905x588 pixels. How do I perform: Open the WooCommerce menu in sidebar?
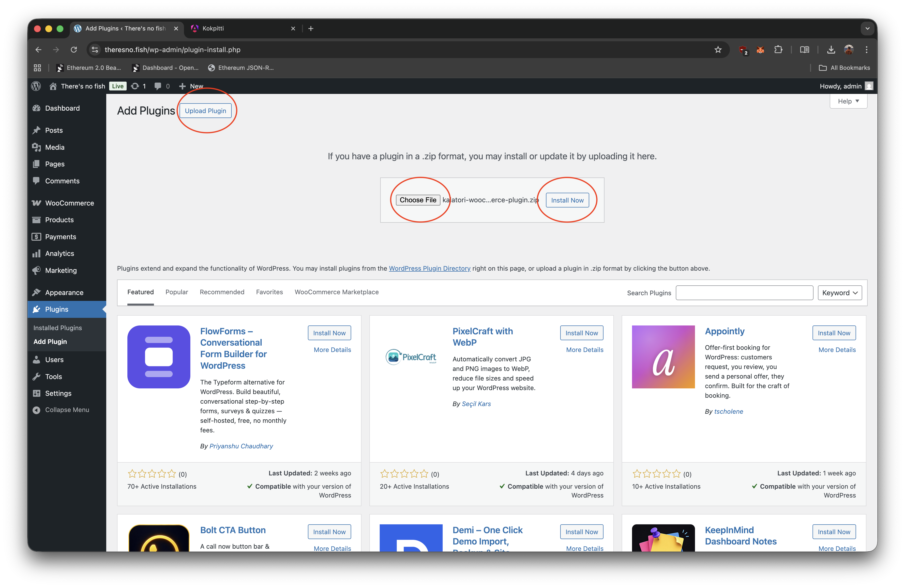click(x=69, y=203)
